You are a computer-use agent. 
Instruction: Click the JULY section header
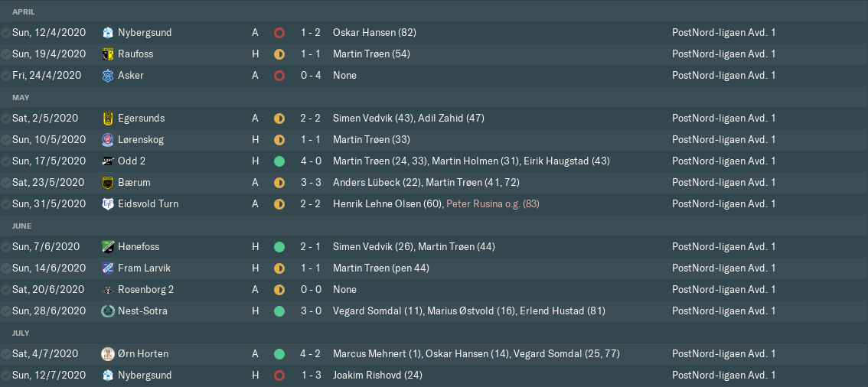[x=21, y=333]
